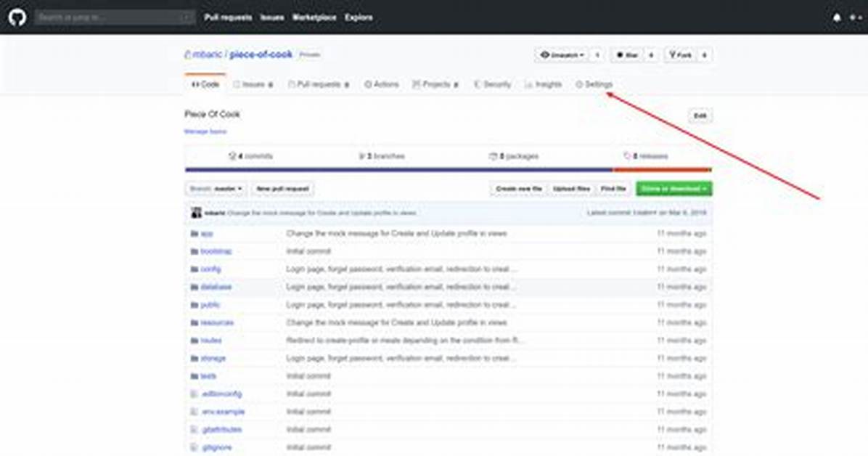
Task: Open the .gitattributes file
Action: 221,429
